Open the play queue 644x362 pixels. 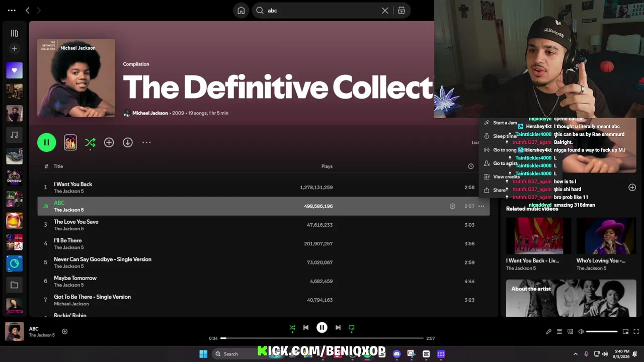pyautogui.click(x=559, y=332)
